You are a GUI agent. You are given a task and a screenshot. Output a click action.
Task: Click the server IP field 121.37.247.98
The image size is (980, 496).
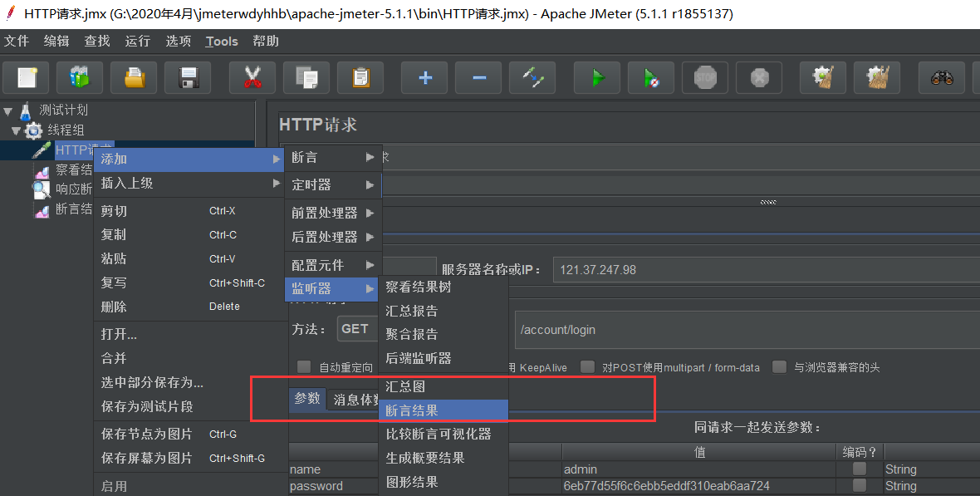click(767, 269)
